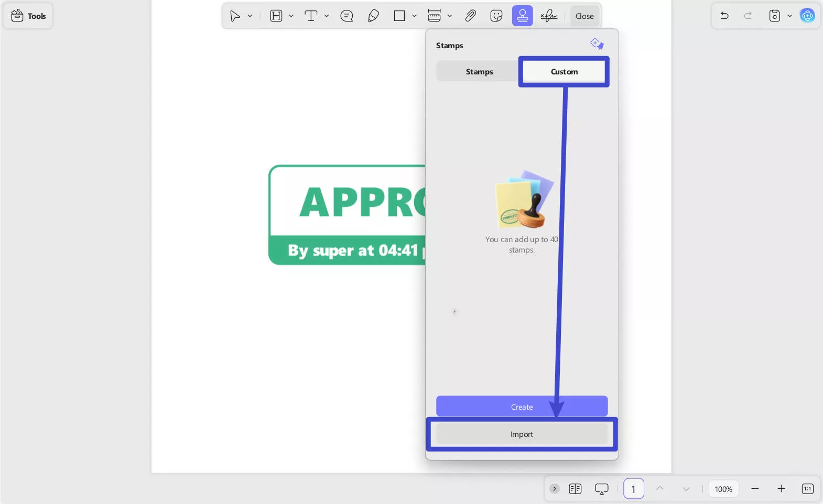Expand the rectangle shape dropdown arrow
The image size is (823, 504).
[x=414, y=16]
